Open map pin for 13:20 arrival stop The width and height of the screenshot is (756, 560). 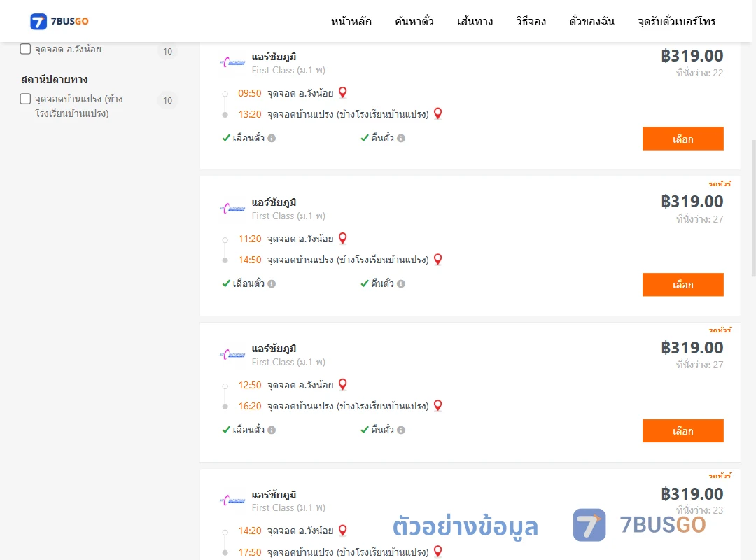point(437,113)
